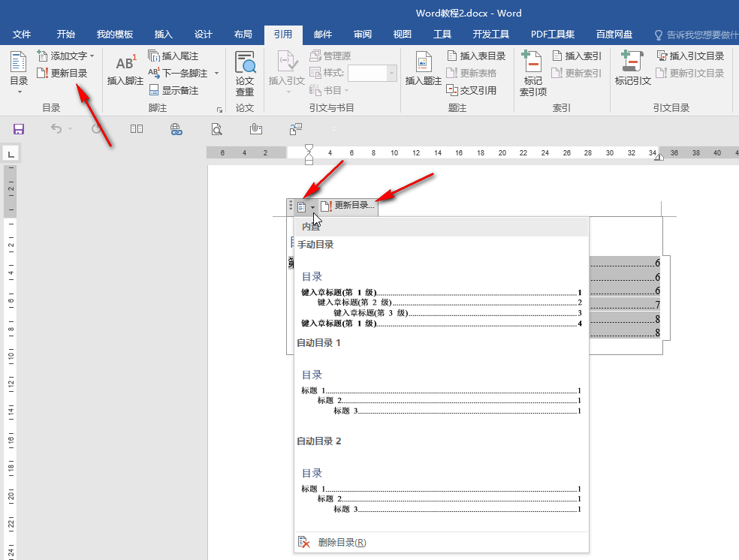
Task: Open the 目录 table of contents button
Action: pos(19,72)
